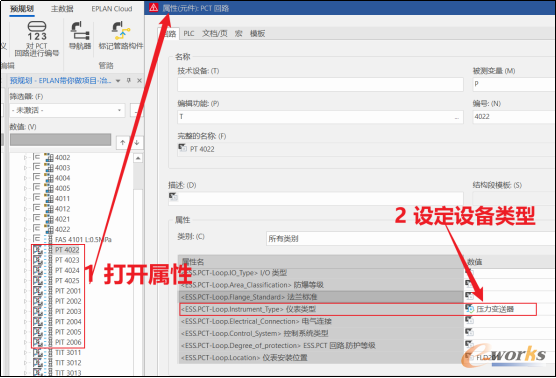Pin the pre-planning navigator panel

tap(129, 80)
